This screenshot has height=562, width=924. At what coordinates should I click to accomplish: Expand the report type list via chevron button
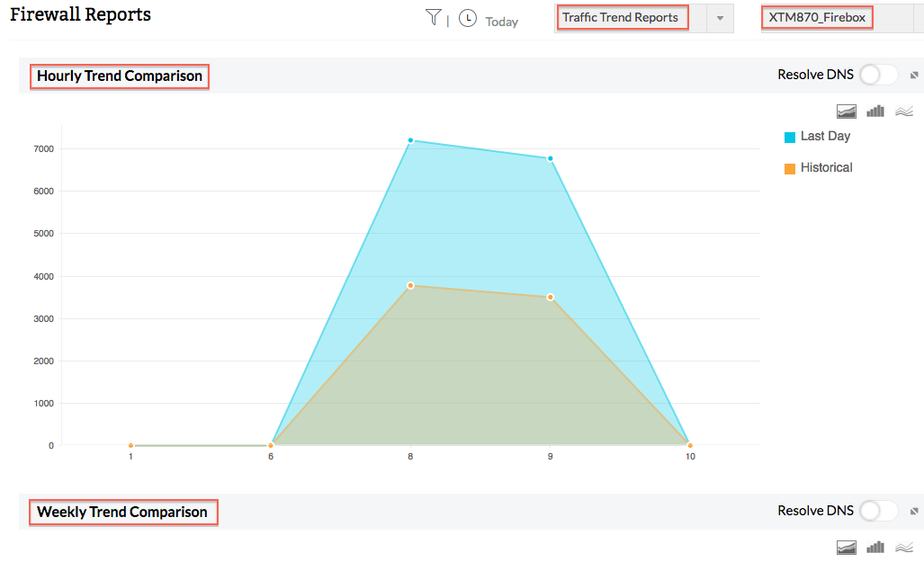pyautogui.click(x=720, y=17)
